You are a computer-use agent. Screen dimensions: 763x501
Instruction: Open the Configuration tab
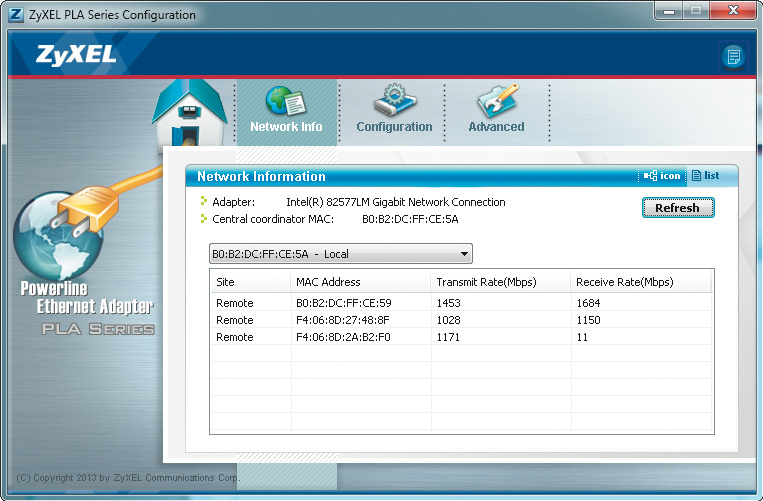[394, 109]
